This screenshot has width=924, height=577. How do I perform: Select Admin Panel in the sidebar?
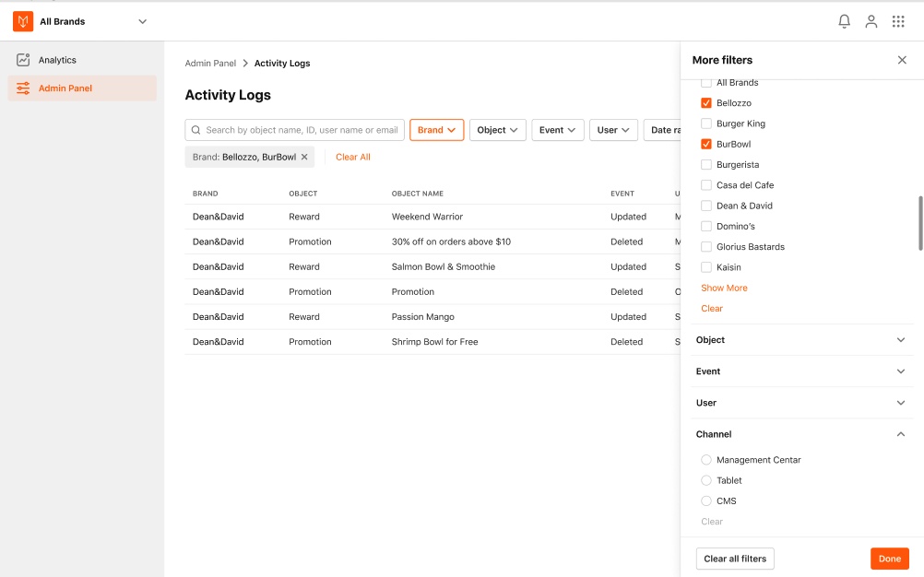point(82,88)
